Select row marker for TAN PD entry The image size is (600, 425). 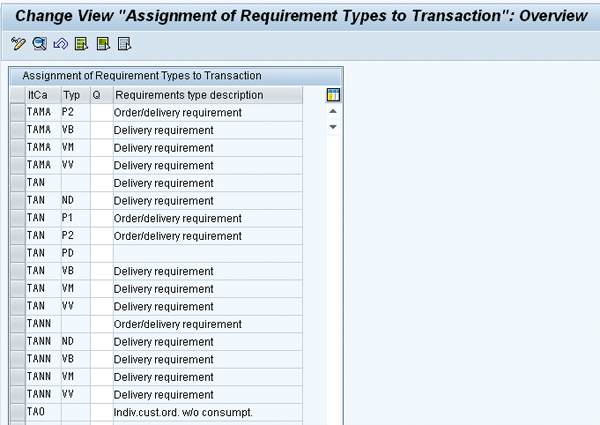(17, 254)
